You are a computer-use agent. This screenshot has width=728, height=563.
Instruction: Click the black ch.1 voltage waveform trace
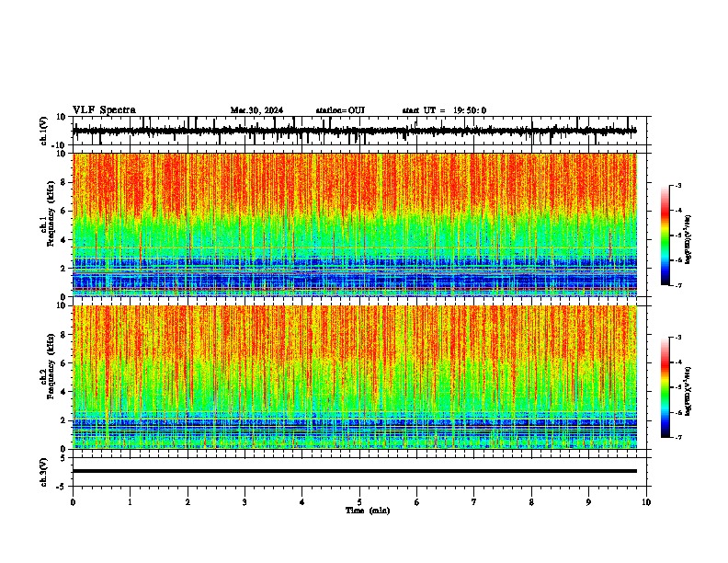[354, 131]
